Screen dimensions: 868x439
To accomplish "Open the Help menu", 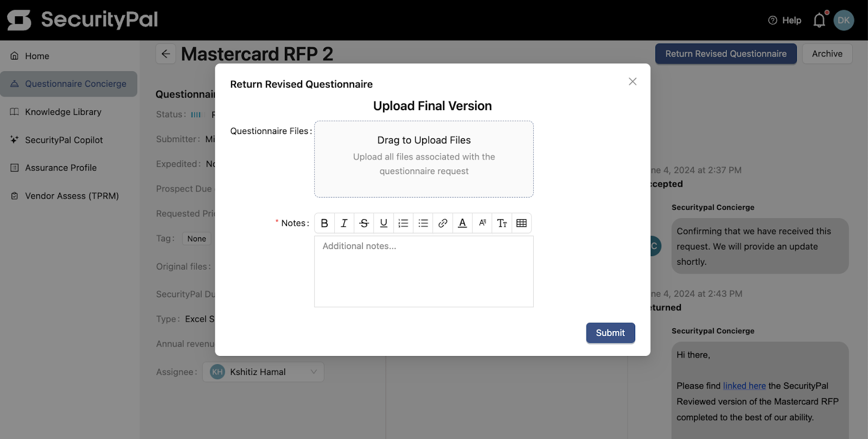I will point(784,20).
